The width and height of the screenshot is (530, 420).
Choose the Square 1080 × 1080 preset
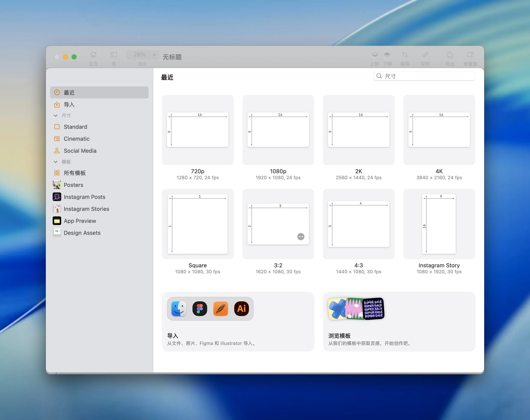pos(198,224)
